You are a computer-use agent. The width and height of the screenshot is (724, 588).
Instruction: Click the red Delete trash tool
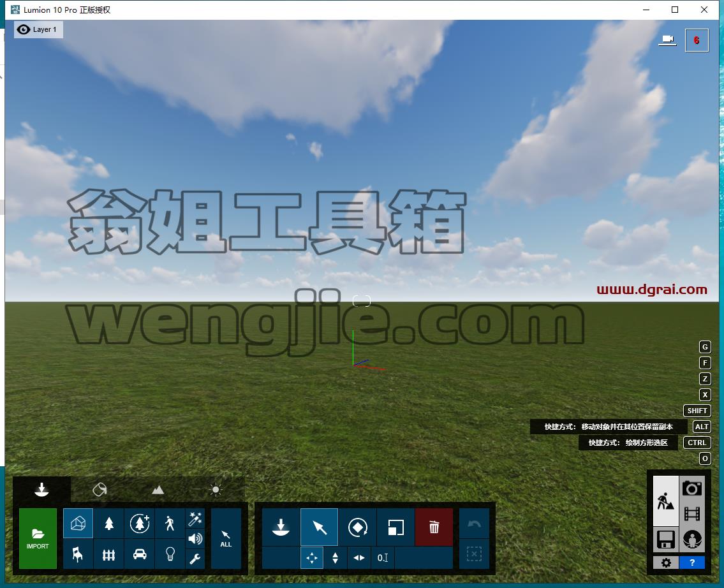point(434,527)
